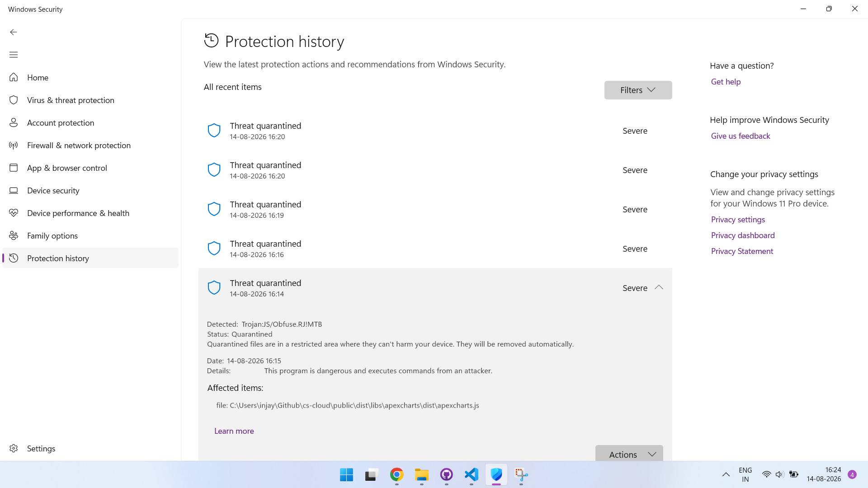
Task: Open the Device performance & health section
Action: [x=90, y=213]
